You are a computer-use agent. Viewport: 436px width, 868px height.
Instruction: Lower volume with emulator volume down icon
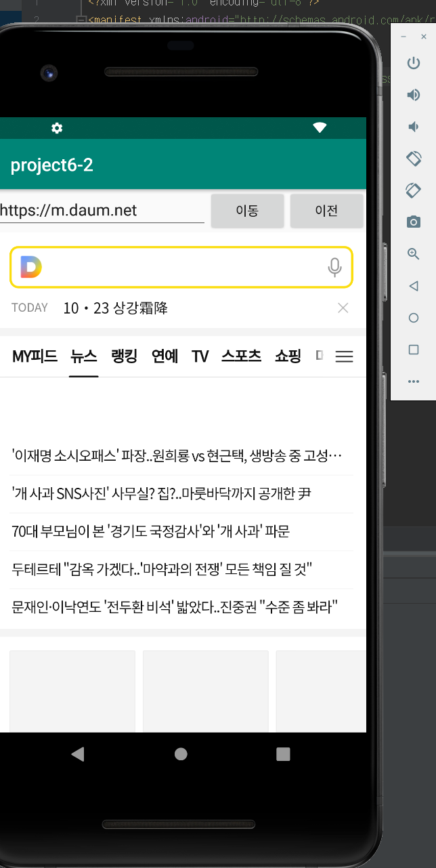(x=412, y=127)
